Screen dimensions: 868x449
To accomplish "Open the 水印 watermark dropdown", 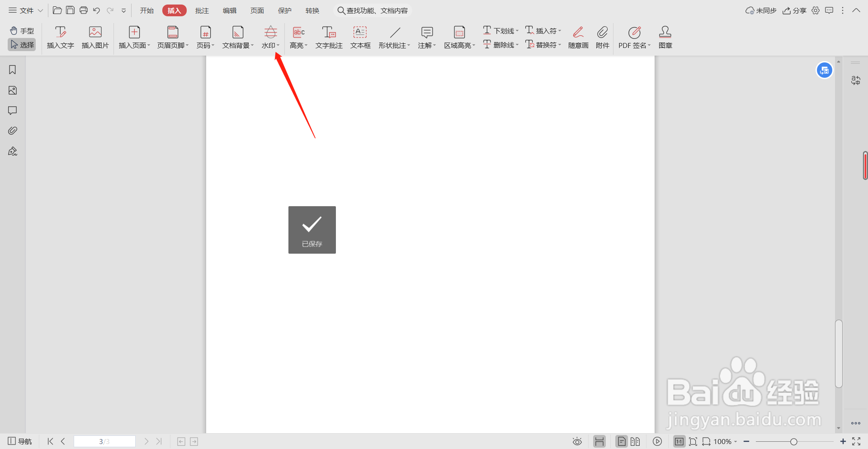I will point(270,38).
